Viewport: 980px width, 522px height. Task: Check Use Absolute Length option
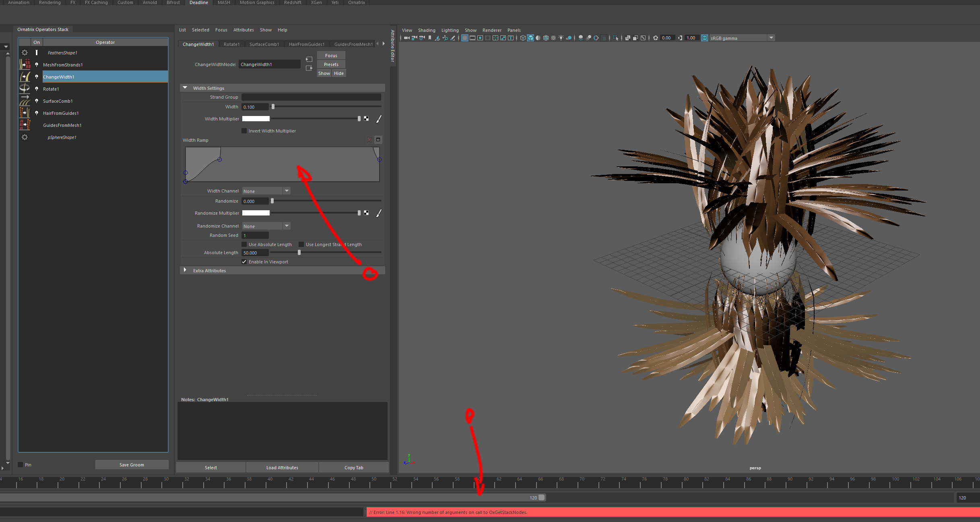click(x=244, y=244)
